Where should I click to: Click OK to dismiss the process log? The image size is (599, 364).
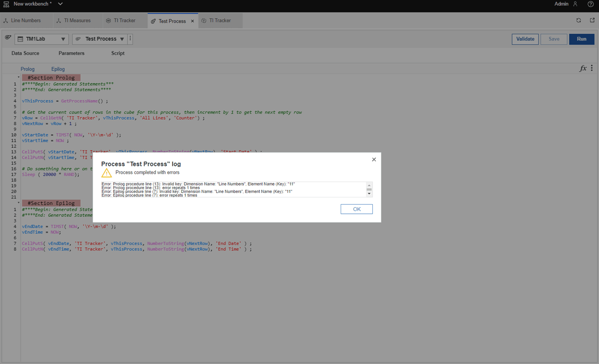356,209
